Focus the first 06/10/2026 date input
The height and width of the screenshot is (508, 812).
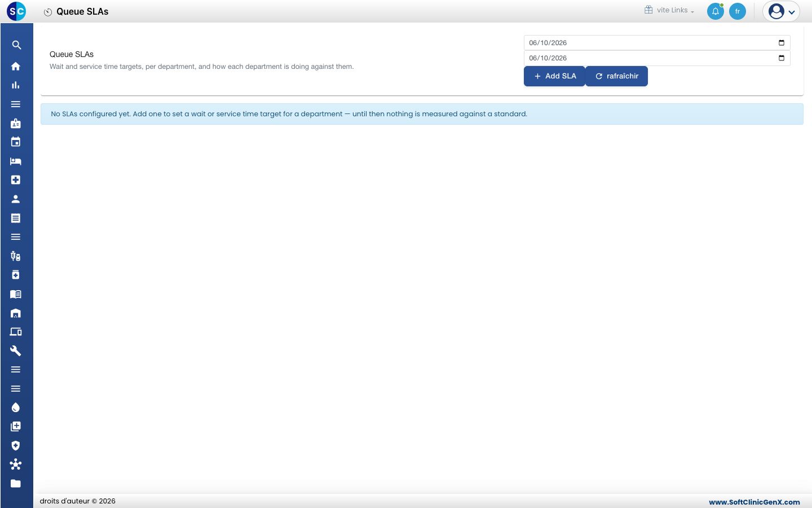(657, 43)
